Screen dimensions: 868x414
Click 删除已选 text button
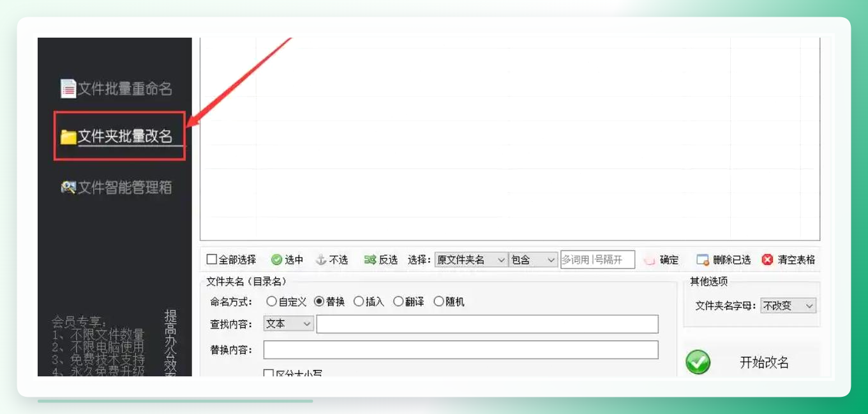click(732, 260)
